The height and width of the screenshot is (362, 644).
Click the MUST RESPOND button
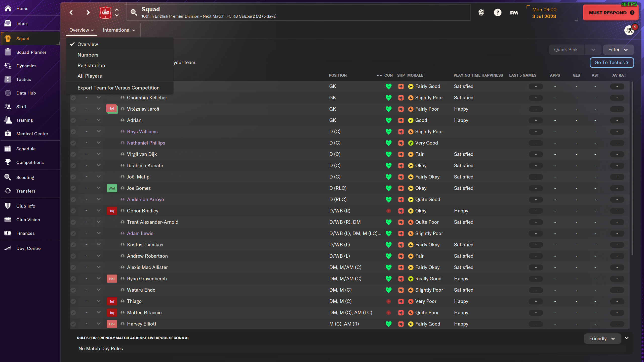610,13
